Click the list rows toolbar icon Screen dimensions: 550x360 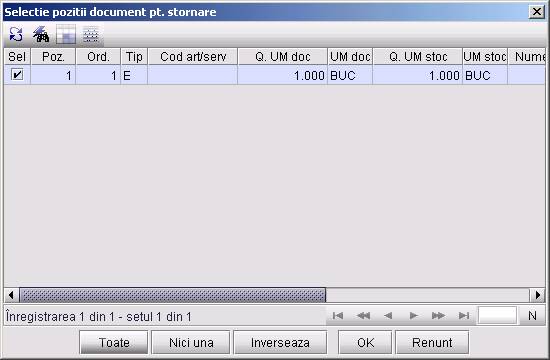(91, 35)
